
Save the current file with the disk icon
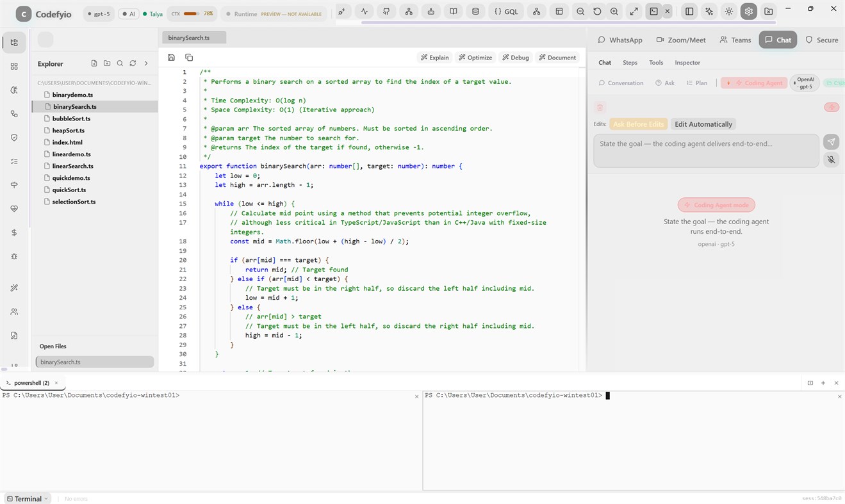pos(171,58)
